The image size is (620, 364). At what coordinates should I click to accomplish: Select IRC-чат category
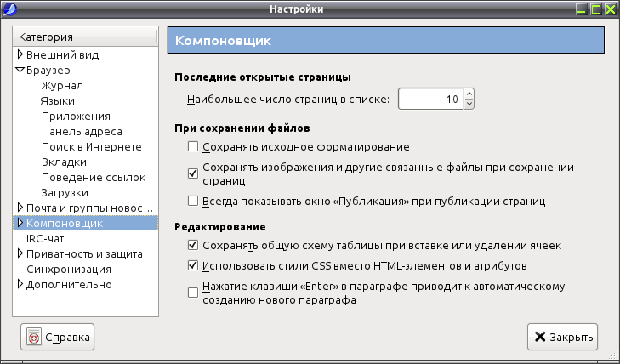point(45,239)
